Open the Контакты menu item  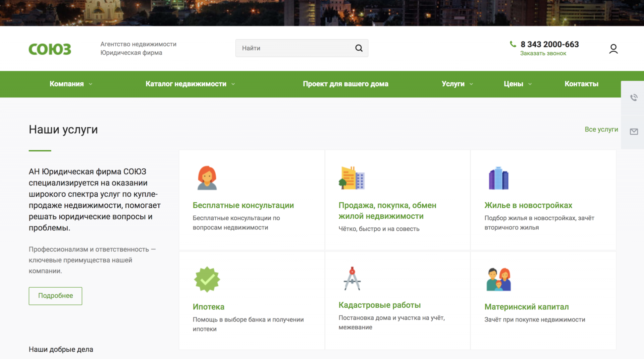(x=581, y=84)
